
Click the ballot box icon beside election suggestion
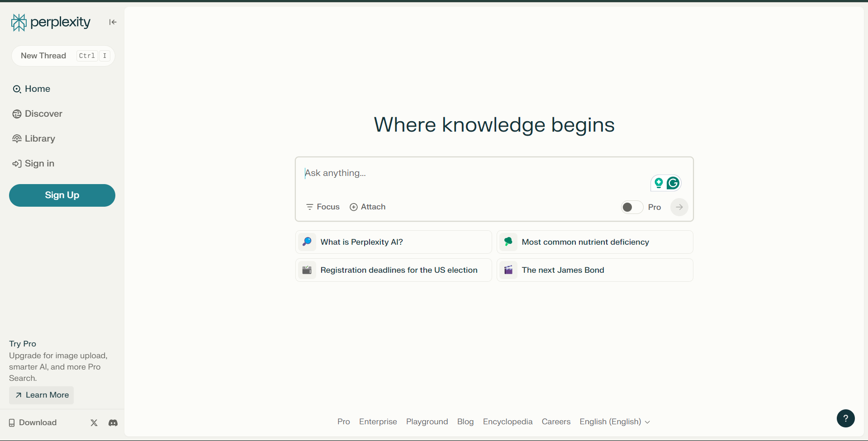(307, 270)
